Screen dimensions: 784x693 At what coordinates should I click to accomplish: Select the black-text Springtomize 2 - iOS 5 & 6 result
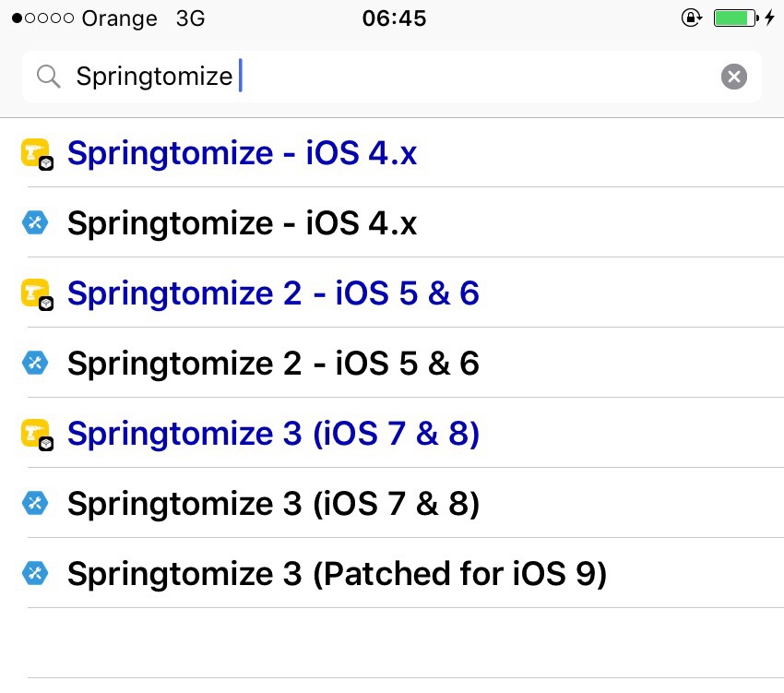tap(273, 364)
